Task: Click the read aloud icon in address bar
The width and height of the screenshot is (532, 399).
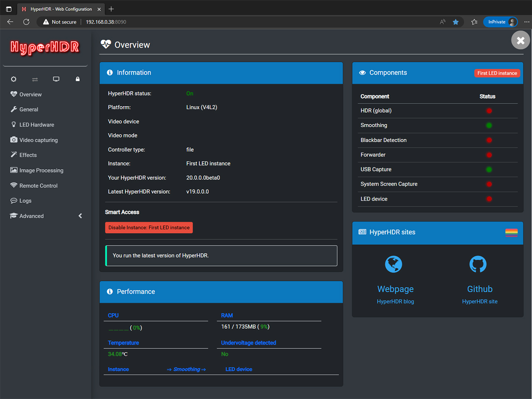Action: tap(443, 22)
